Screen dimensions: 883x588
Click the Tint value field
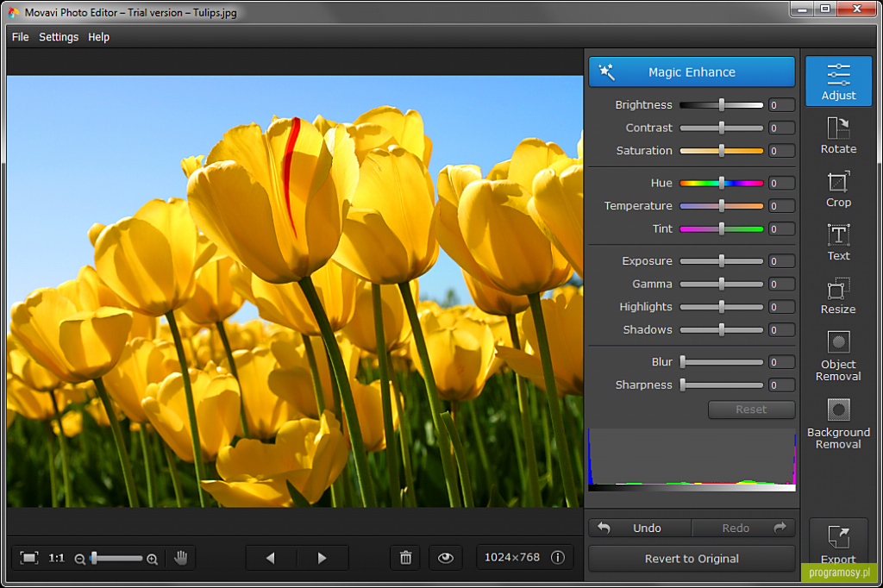(781, 228)
